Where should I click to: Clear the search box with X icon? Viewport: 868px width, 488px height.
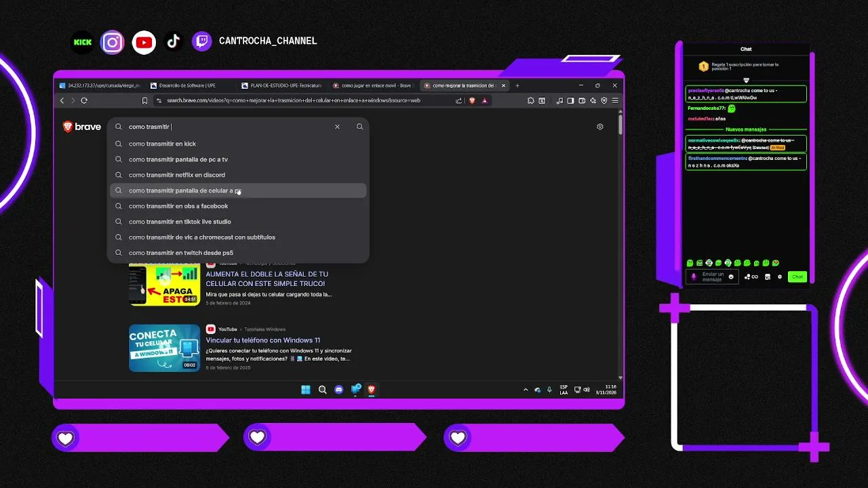coord(337,127)
